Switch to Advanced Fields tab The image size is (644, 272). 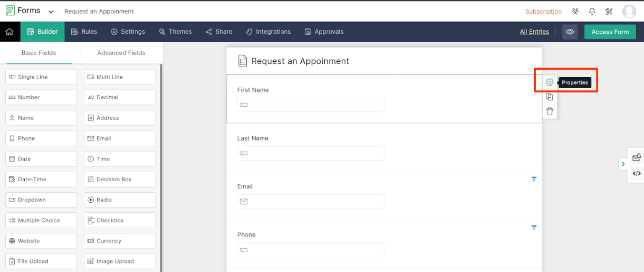(x=121, y=53)
